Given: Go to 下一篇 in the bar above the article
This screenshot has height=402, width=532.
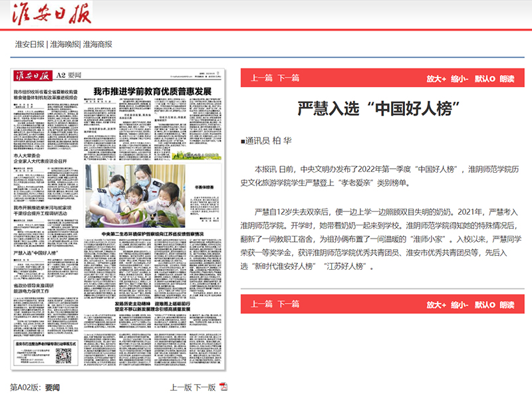Looking at the screenshot, I should point(288,78).
